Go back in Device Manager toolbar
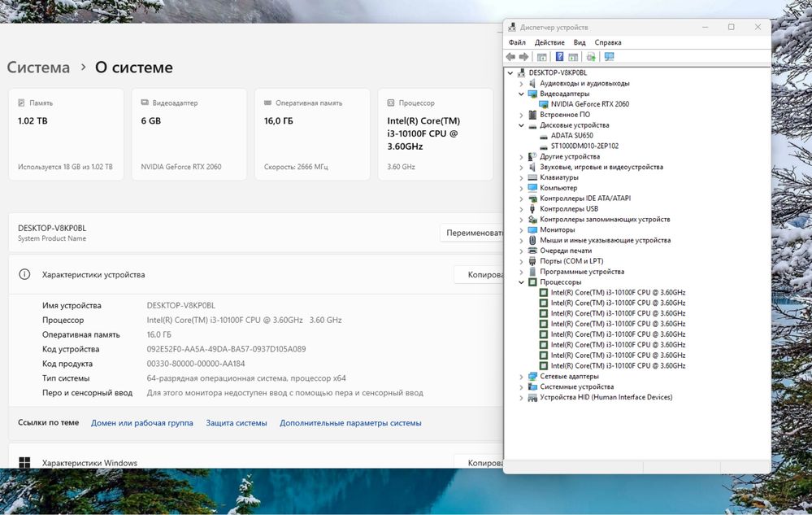This screenshot has width=812, height=515. pyautogui.click(x=510, y=56)
